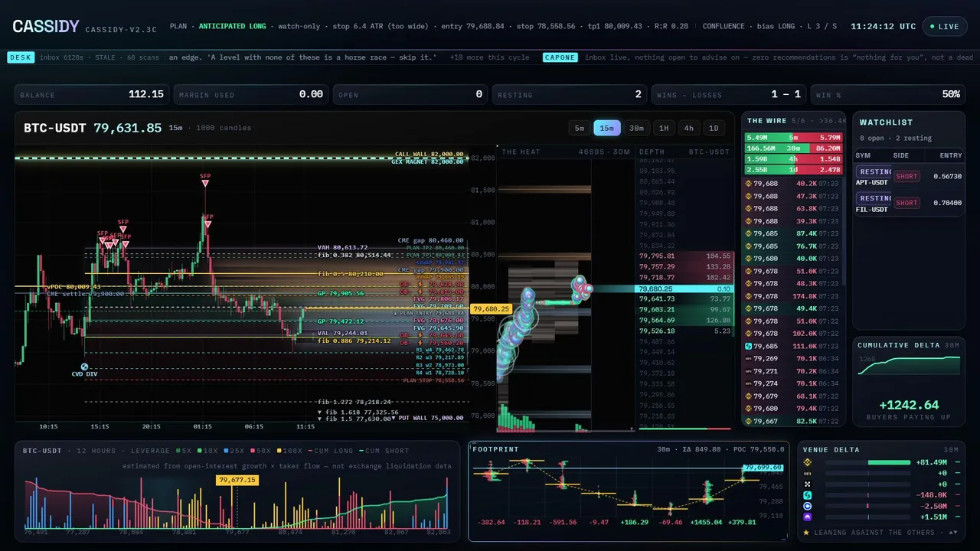Click the exchange icon on the 40.2K wire row
The image size is (980, 551).
click(749, 184)
